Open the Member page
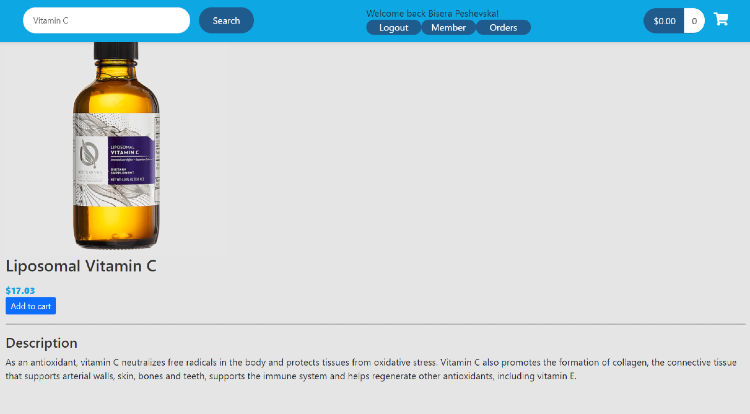750x414 pixels. pos(448,28)
